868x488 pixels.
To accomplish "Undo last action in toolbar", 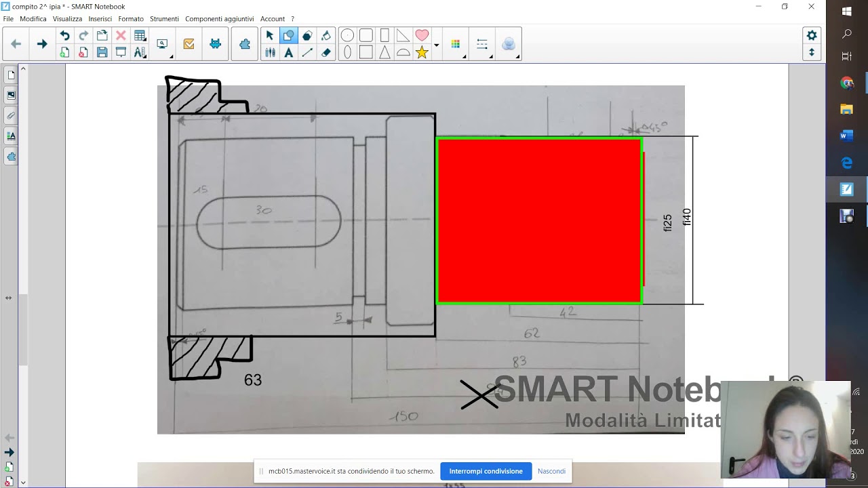I will pos(64,36).
